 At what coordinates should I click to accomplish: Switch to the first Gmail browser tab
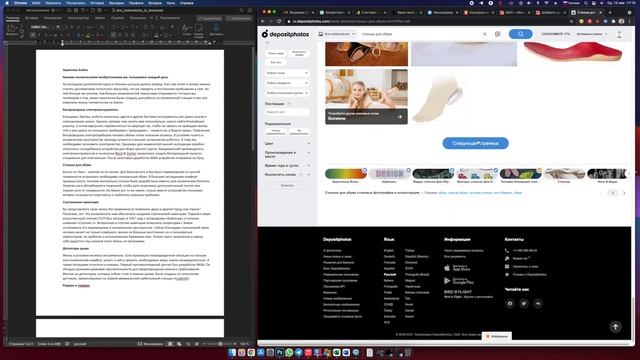299,13
